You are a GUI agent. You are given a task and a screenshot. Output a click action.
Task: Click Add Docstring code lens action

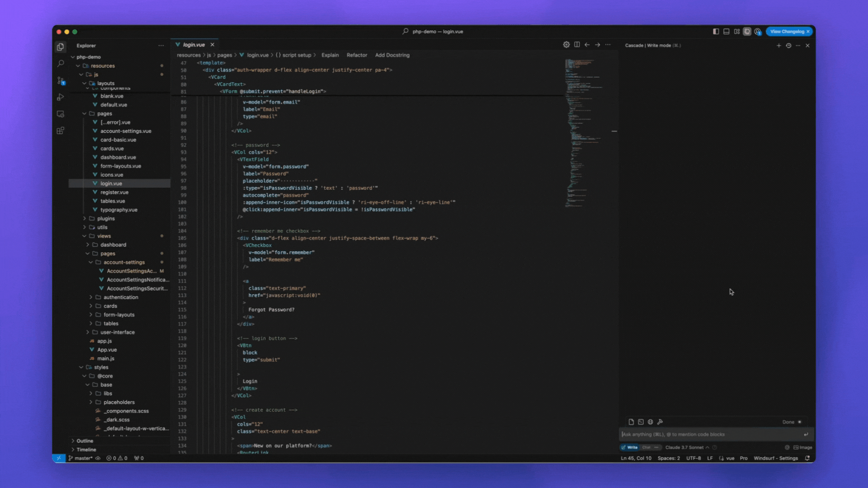click(x=392, y=55)
